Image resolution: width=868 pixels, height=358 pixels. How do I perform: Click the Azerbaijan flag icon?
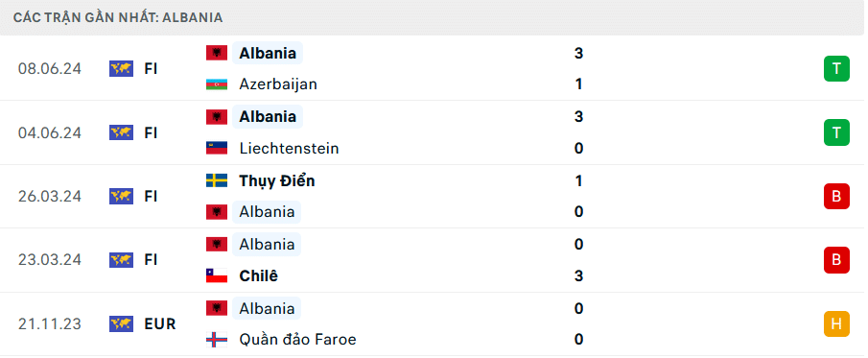point(217,84)
